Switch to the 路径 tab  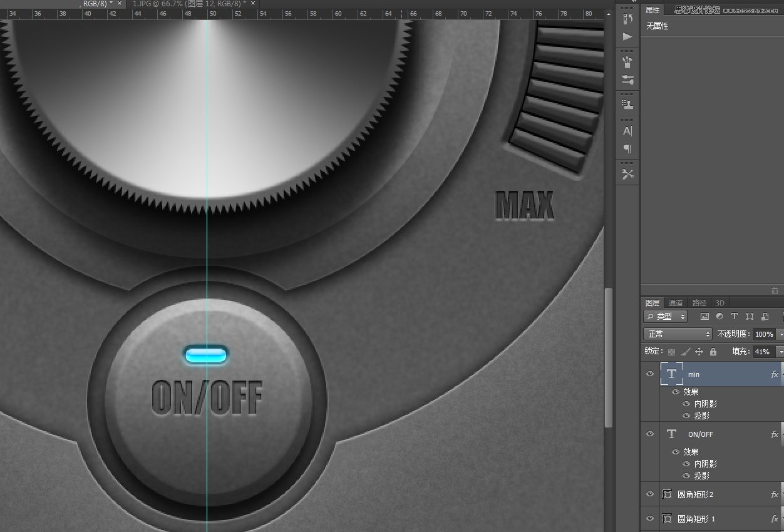coord(699,303)
